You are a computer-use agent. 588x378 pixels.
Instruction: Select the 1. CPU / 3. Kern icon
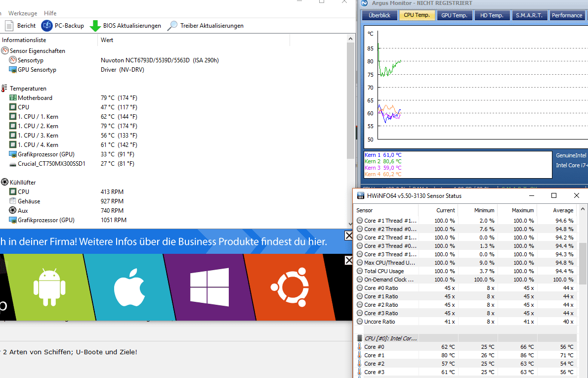(x=13, y=135)
